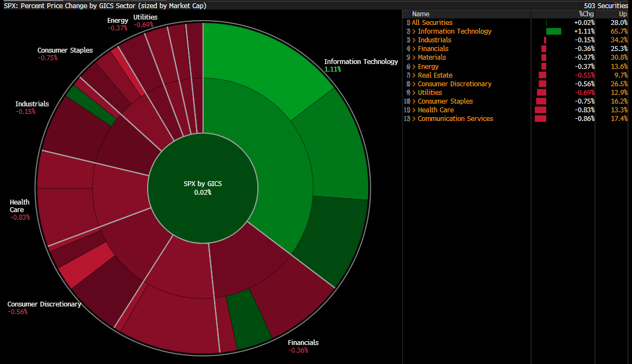Click the Consumer Staples label beside the chart
Viewport: 632px width, 364px height.
[x=65, y=50]
